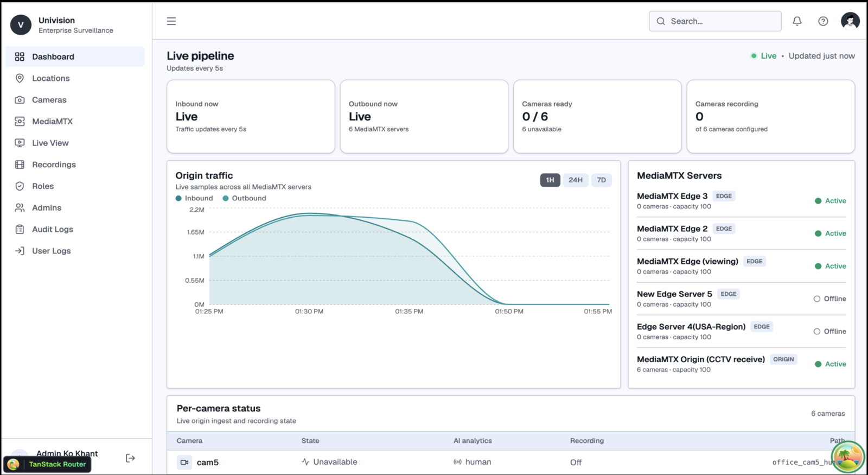
Task: Click the Outbound now card
Action: point(424,117)
